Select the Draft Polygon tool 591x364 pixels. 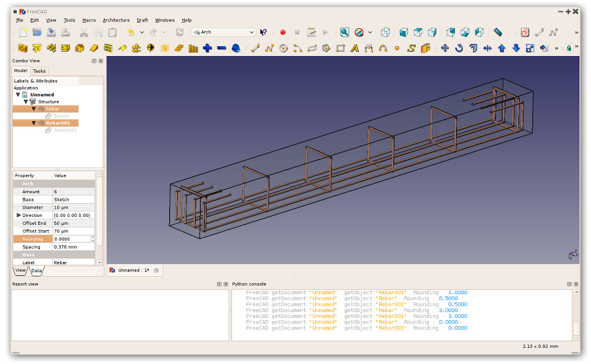point(327,48)
